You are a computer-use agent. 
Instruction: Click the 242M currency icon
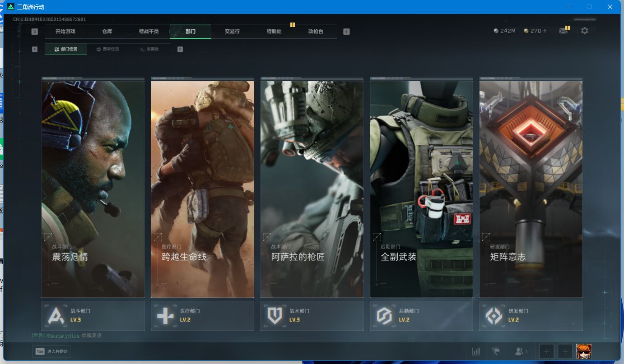tap(496, 31)
